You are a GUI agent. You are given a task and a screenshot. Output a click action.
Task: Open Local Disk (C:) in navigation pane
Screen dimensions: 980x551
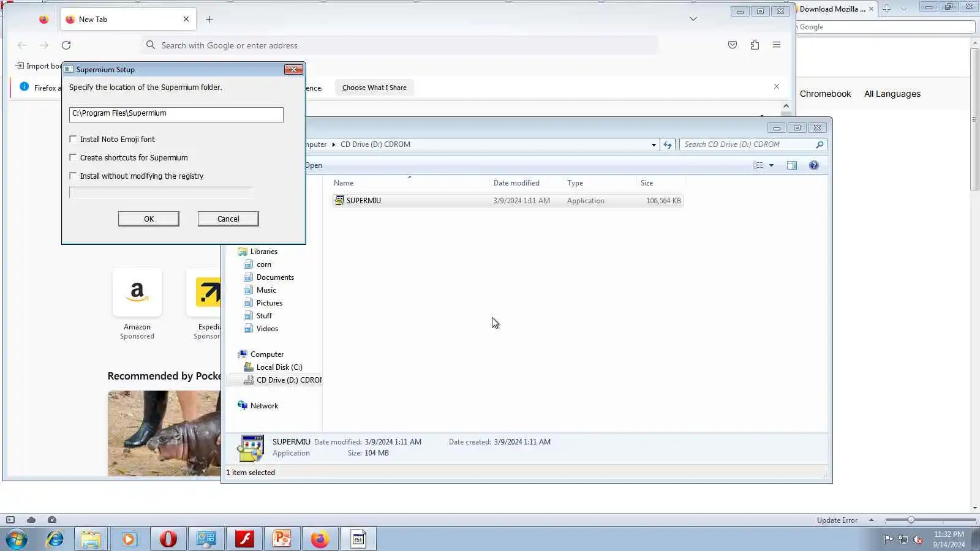point(279,367)
